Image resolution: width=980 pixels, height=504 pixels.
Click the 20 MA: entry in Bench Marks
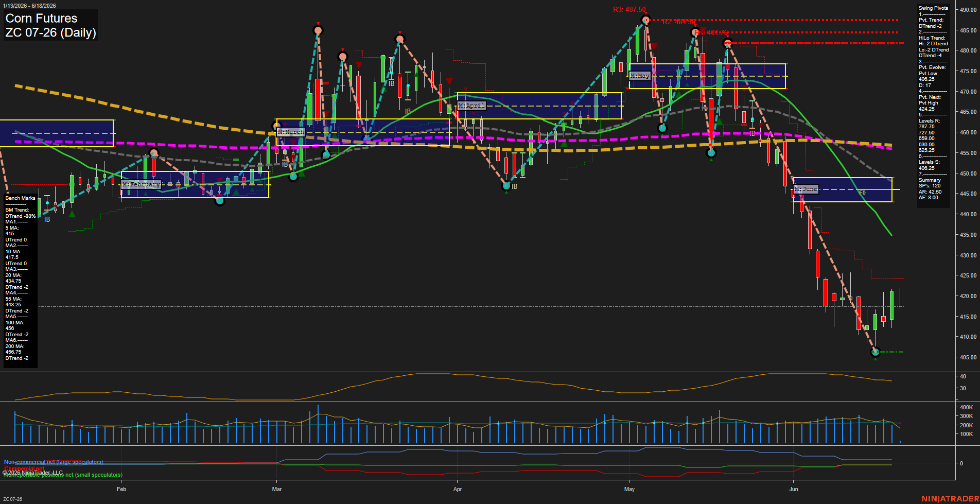pos(13,275)
